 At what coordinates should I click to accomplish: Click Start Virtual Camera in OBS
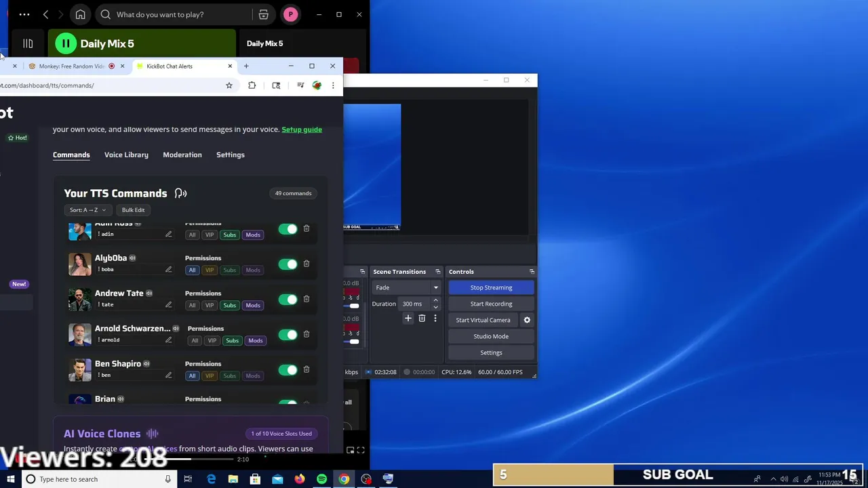(483, 320)
